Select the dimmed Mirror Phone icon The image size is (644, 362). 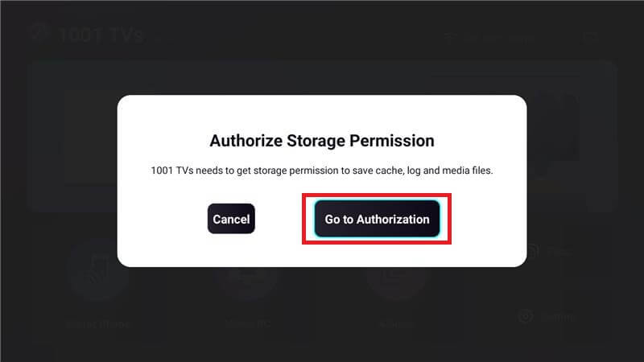coord(98,270)
